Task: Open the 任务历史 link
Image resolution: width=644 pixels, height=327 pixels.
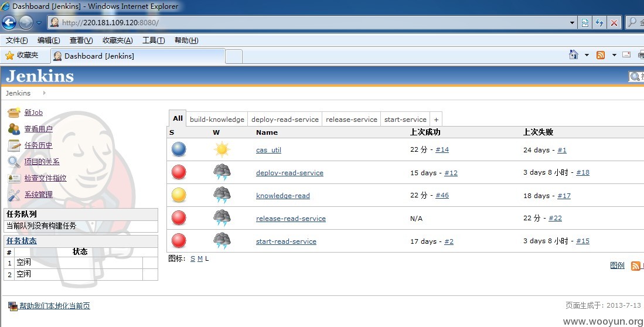Action: coord(38,145)
